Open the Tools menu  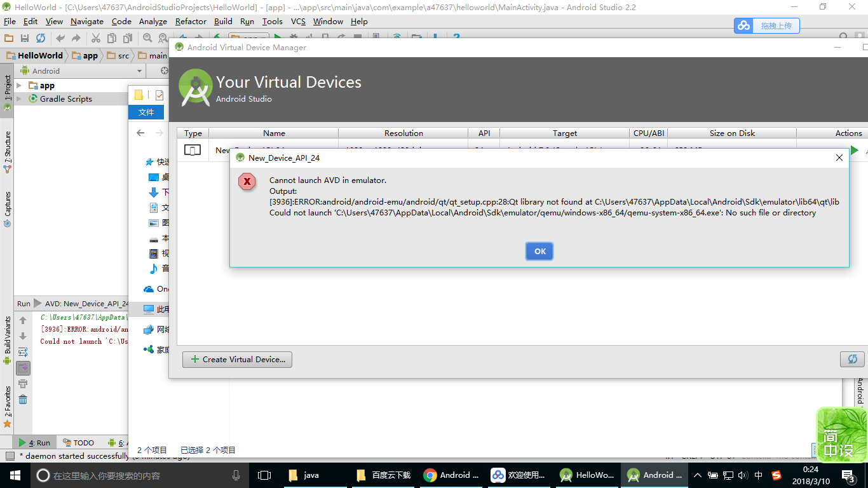273,21
